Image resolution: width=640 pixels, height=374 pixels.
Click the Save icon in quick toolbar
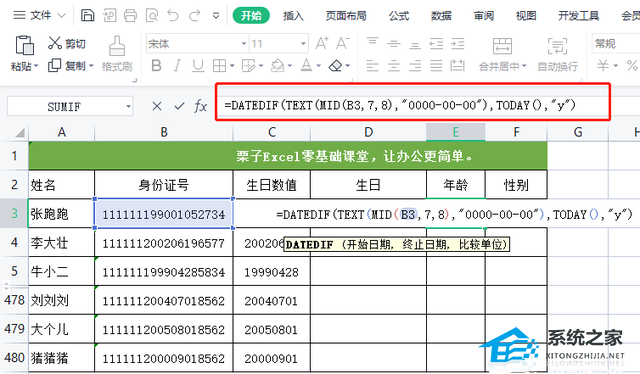tap(87, 16)
